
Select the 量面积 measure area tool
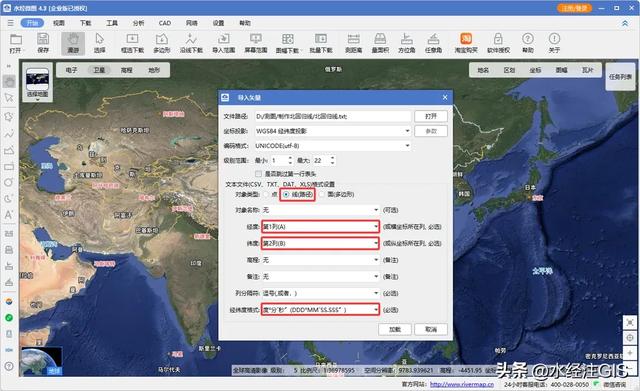380,43
